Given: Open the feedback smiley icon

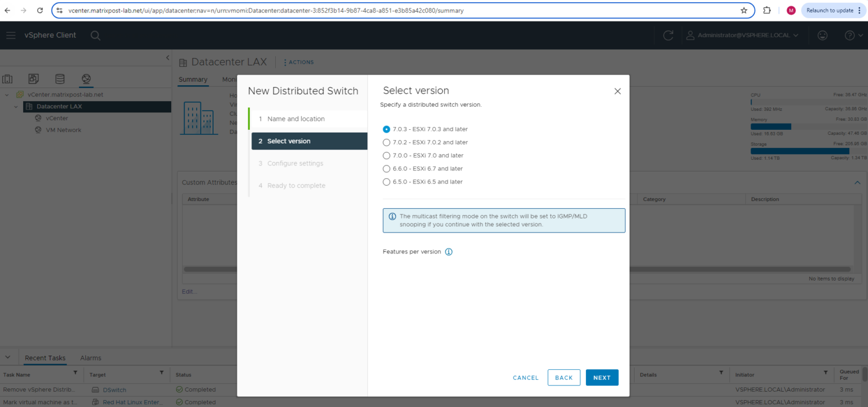Looking at the screenshot, I should (822, 35).
